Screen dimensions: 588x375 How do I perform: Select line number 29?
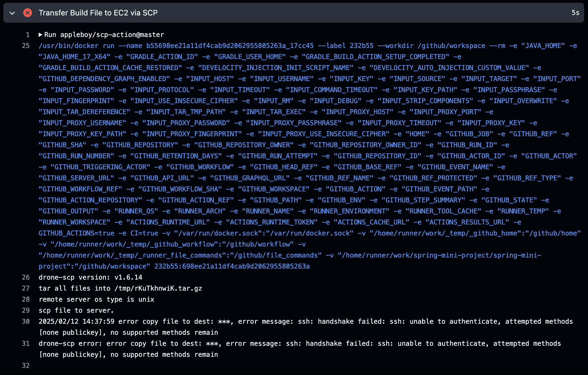pos(26,310)
